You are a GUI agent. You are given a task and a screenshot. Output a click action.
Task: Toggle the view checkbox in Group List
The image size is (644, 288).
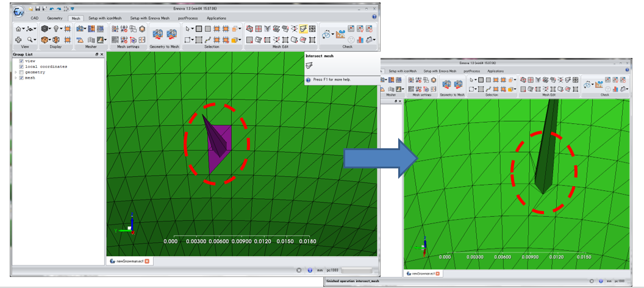[21, 61]
